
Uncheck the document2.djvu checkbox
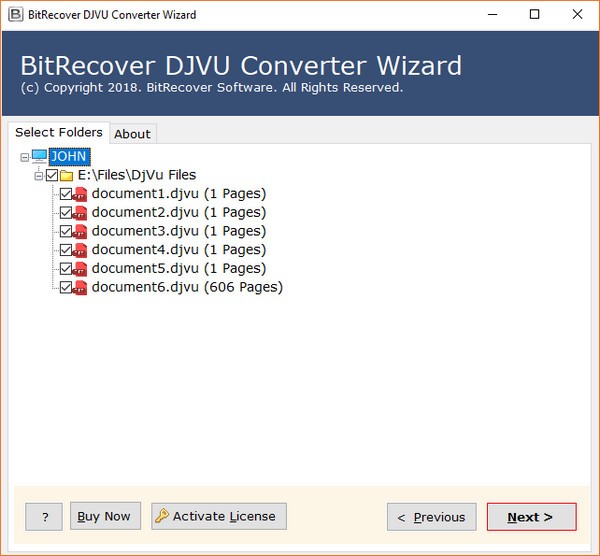pyautogui.click(x=66, y=213)
